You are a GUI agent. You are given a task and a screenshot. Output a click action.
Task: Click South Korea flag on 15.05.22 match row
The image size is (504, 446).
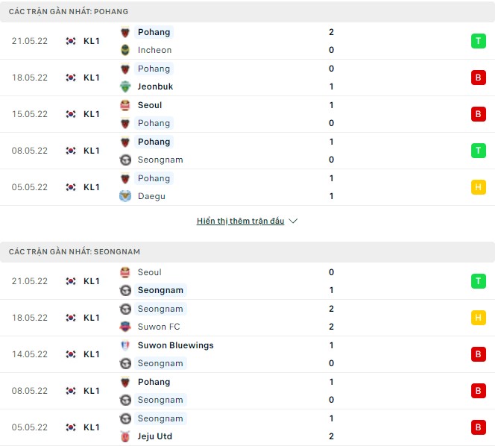[71, 114]
